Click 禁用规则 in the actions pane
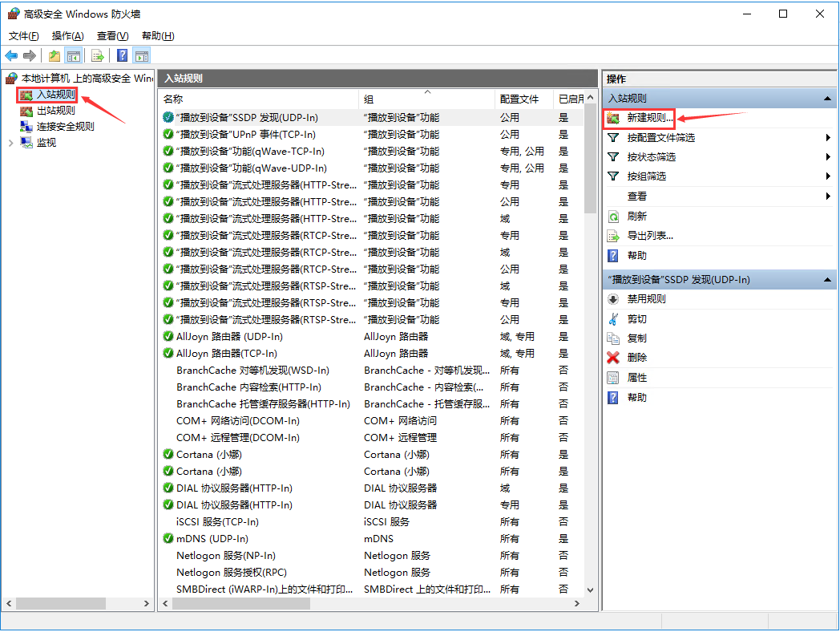The width and height of the screenshot is (840, 632). pyautogui.click(x=646, y=299)
